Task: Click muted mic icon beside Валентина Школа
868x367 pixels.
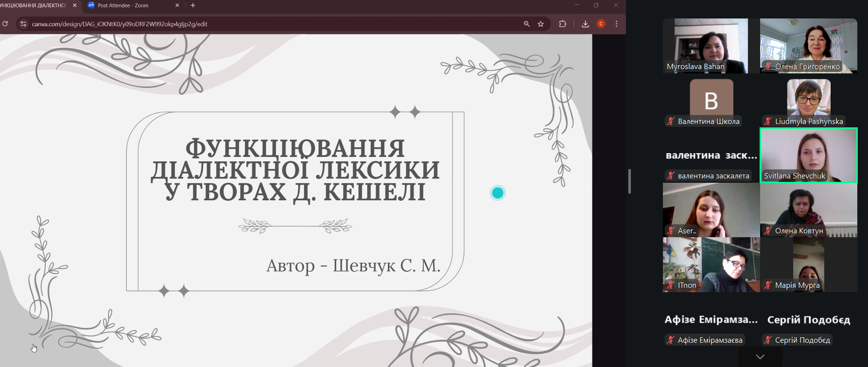Action: pos(671,122)
